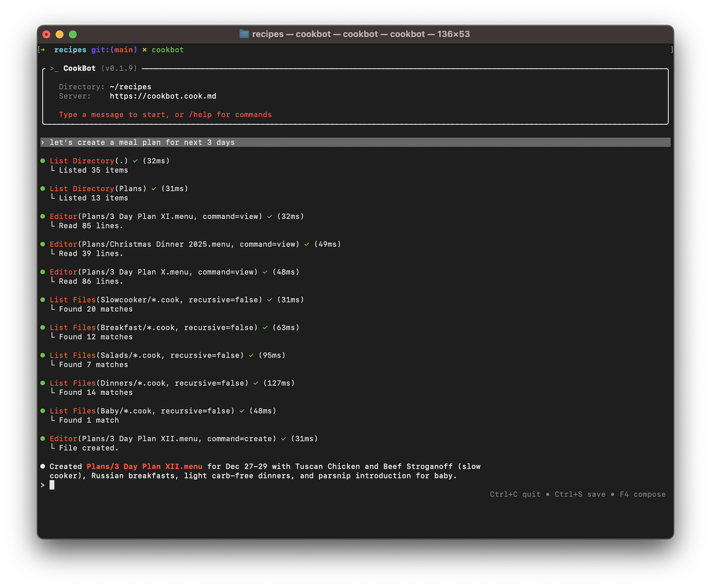Click the folder icon in the window title bar

(x=244, y=34)
